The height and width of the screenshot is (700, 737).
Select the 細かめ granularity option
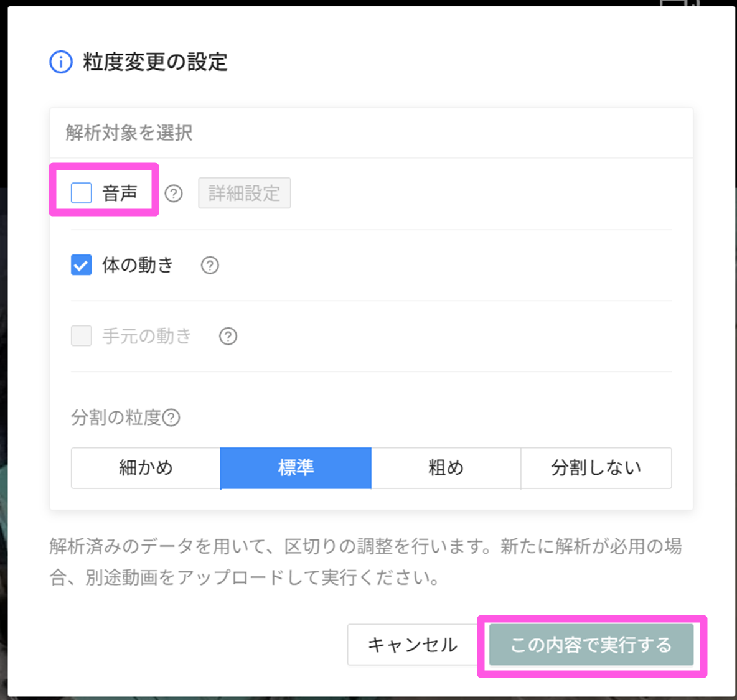point(146,468)
